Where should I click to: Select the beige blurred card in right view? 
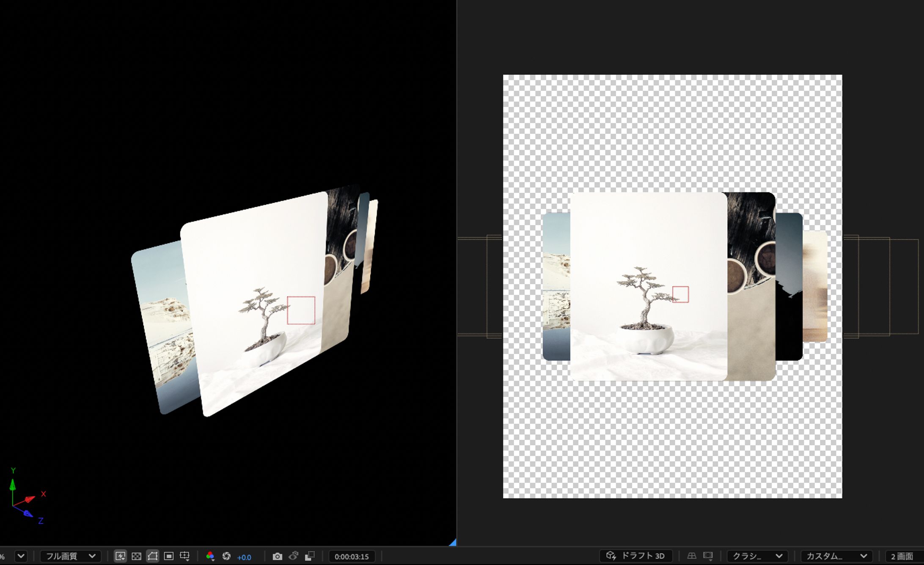tap(815, 286)
